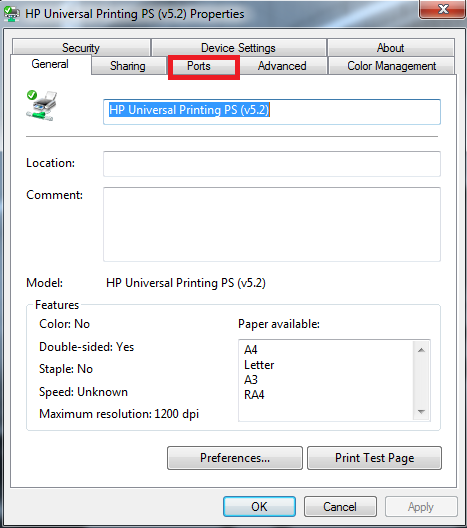Viewport: 467px width, 528px height.
Task: Select Letter in paper available list
Action: click(259, 365)
